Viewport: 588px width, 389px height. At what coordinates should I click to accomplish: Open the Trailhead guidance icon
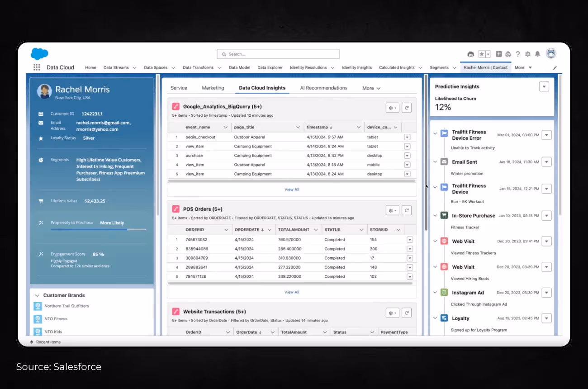(x=508, y=54)
